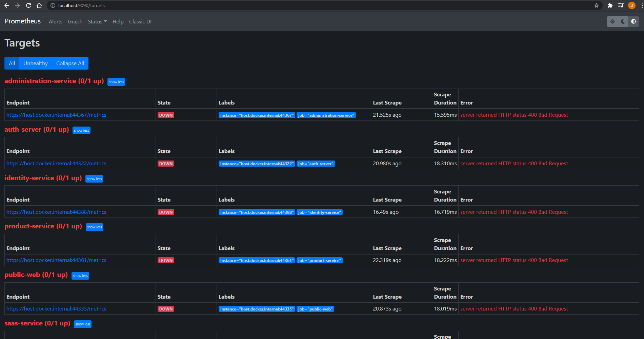Viewport: 644px width, 339px height.
Task: Show only Unhealthy targets
Action: pos(36,63)
